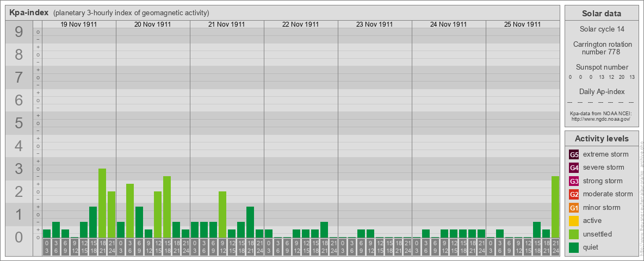Click 'Carrington rotation number 778' text
Screen dimensions: 644x261
click(602, 48)
